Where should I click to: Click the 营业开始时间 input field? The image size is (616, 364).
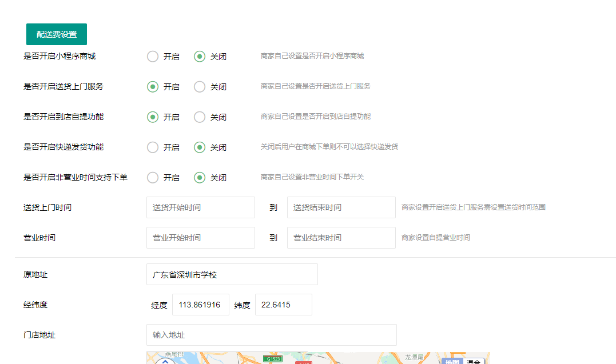click(201, 238)
